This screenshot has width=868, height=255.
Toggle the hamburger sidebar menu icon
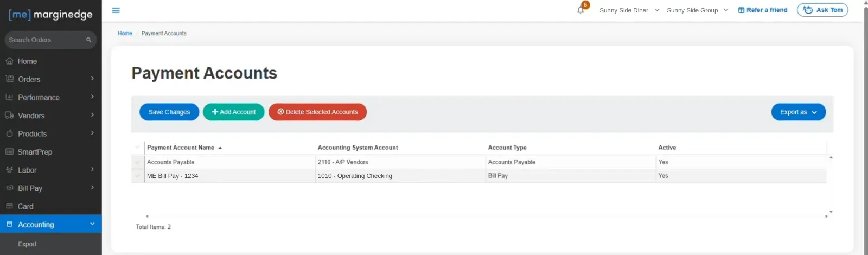[116, 10]
